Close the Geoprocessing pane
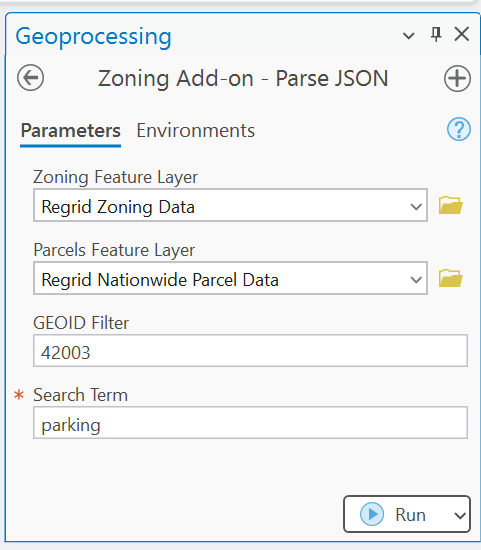Image resolution: width=481 pixels, height=550 pixels. point(462,34)
